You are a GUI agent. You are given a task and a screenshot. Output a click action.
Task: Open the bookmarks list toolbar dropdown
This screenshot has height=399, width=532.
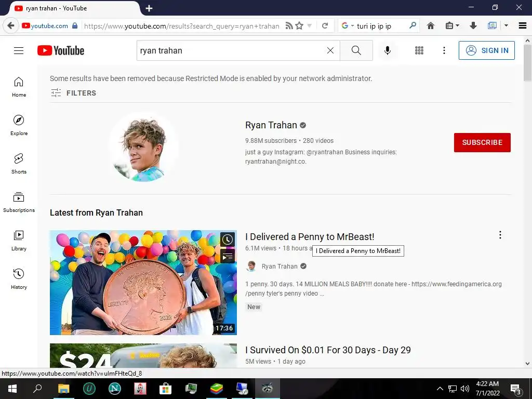(x=452, y=26)
